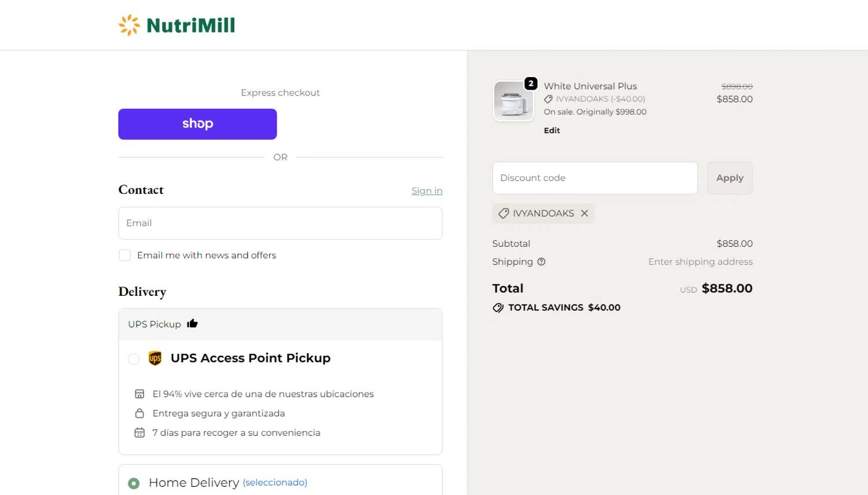868x495 pixels.
Task: Enable Email me with news and offers
Action: (x=124, y=255)
